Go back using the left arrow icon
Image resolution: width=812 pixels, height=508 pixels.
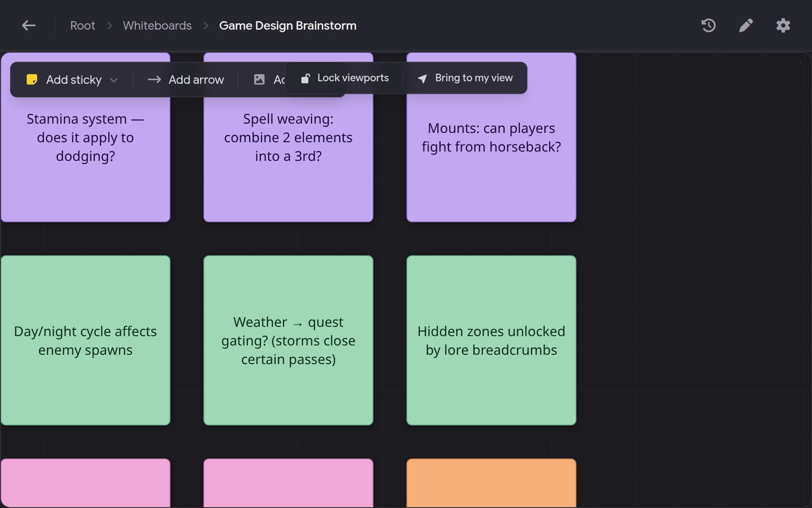(x=29, y=25)
